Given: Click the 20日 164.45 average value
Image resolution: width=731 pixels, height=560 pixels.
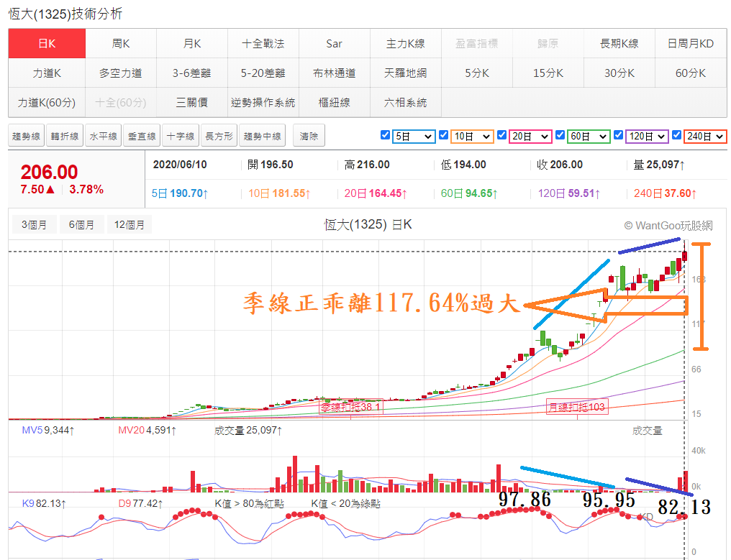Looking at the screenshot, I should 376,193.
